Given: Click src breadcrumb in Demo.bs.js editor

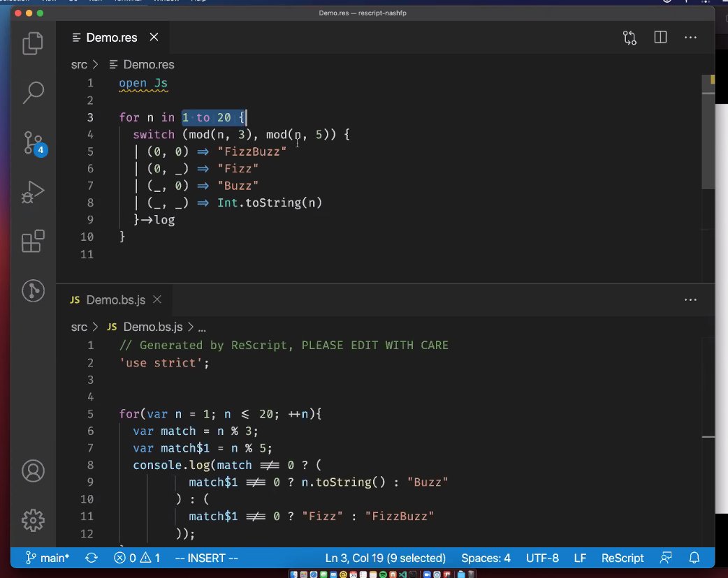Looking at the screenshot, I should tap(79, 327).
